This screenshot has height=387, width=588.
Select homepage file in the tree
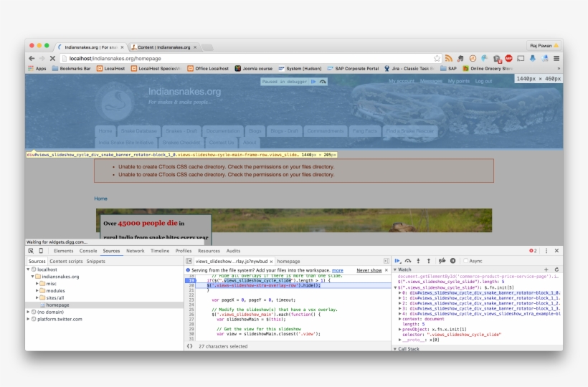tap(57, 305)
